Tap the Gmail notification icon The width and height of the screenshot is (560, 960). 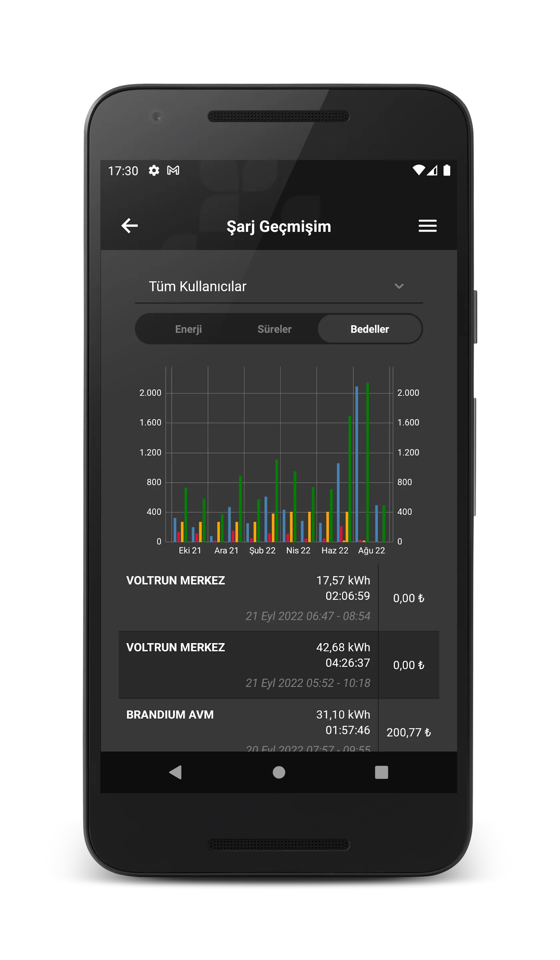(173, 171)
